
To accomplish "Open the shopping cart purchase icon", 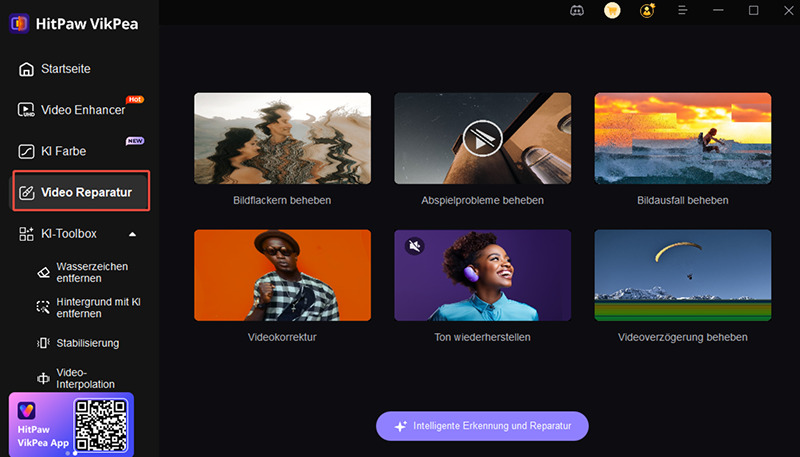I will (612, 11).
